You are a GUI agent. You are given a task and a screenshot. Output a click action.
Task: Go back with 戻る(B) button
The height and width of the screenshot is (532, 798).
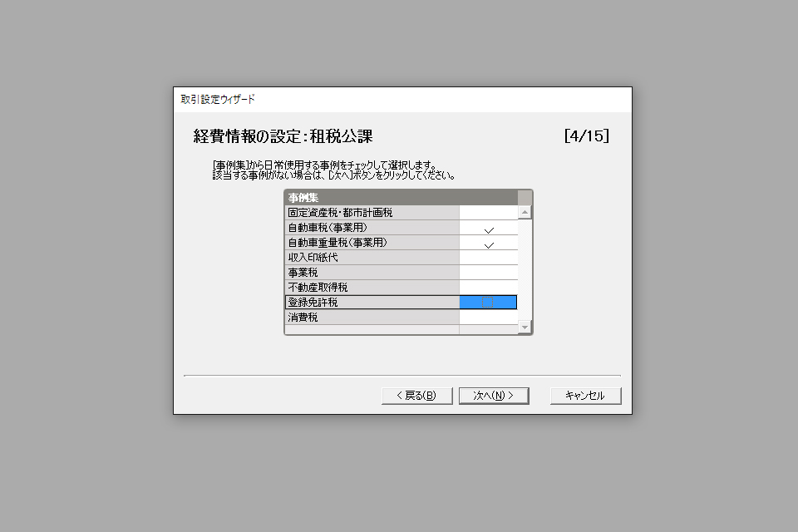tap(416, 396)
